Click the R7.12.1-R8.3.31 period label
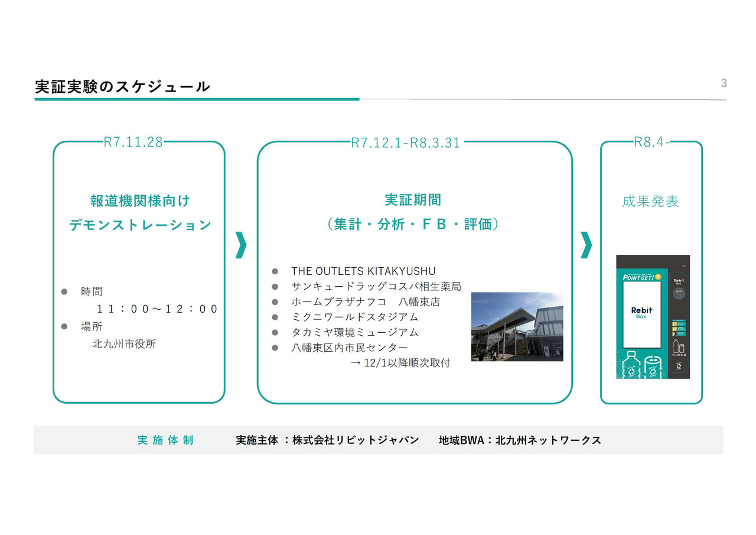This screenshot has width=756, height=535. [x=405, y=143]
